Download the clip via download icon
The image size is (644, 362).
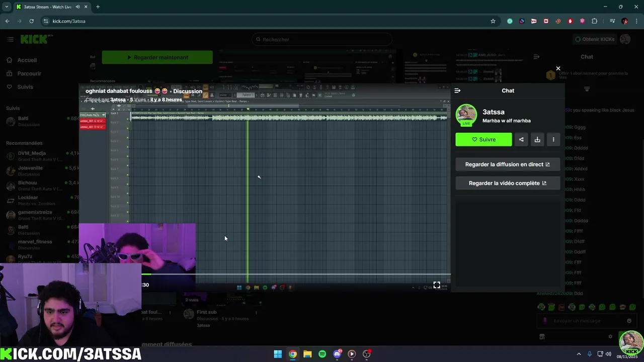point(537,139)
